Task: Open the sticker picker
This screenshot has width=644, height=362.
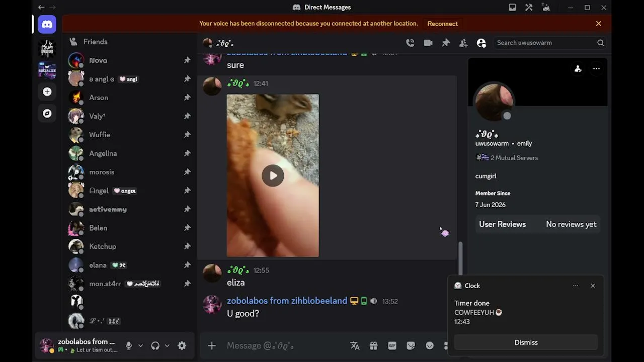Action: (x=411, y=345)
